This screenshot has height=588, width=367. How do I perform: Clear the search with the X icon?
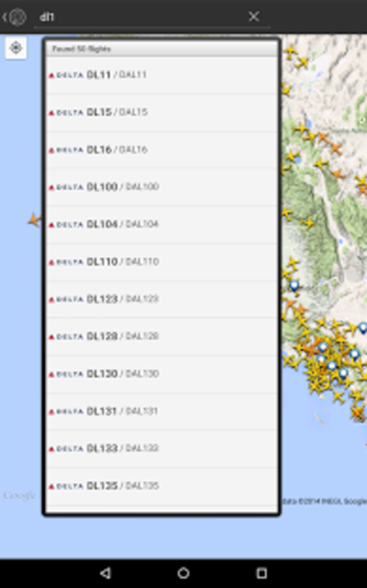click(x=254, y=16)
